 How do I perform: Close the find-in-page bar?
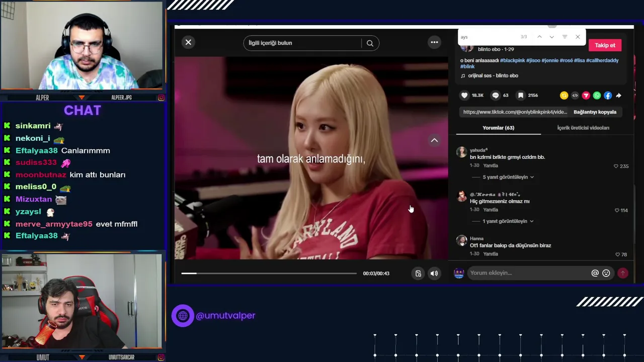coord(578,37)
